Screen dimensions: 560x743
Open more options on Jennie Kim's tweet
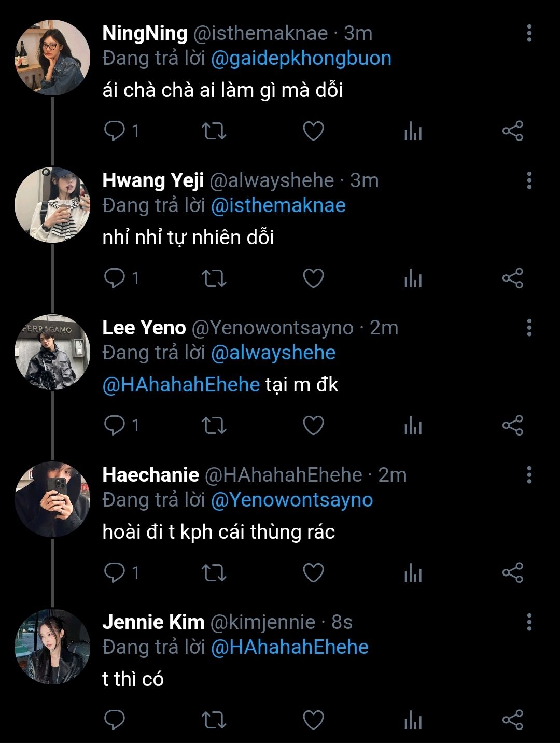529,622
